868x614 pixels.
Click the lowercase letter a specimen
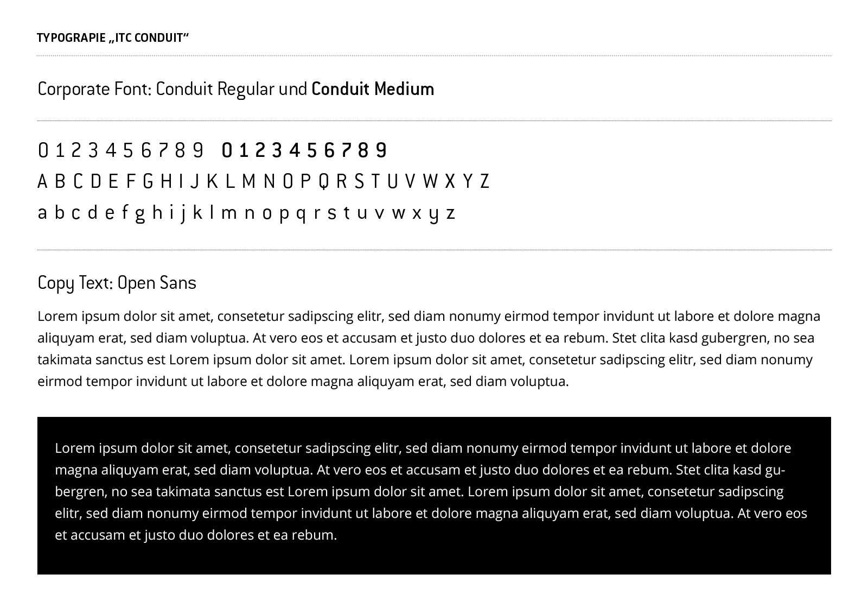pyautogui.click(x=42, y=213)
